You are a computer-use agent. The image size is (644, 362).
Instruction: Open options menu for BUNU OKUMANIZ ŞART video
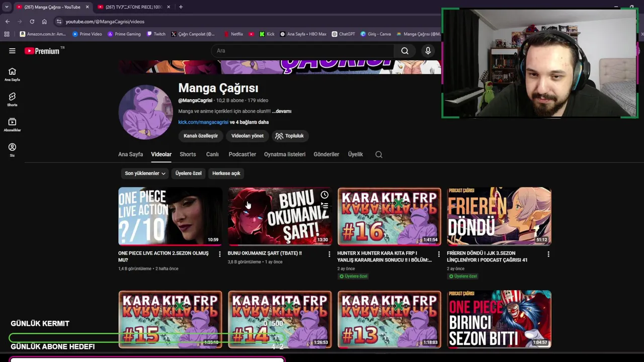[329, 254]
